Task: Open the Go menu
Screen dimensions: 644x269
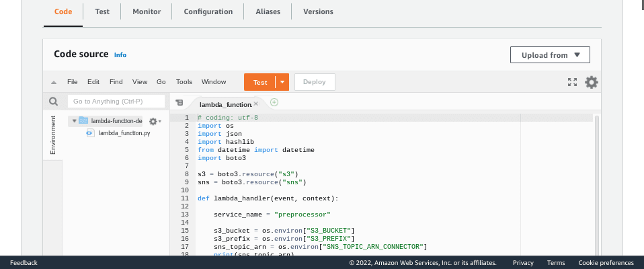Action: (161, 82)
